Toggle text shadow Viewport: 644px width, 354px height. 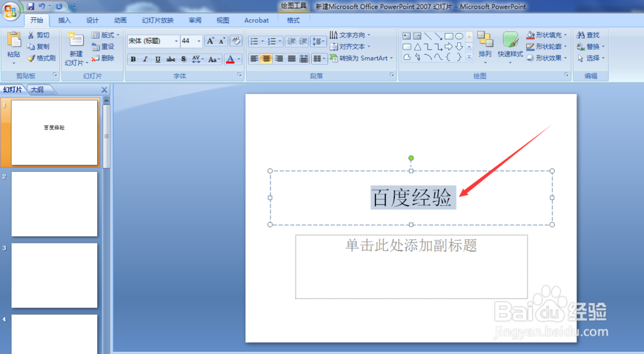tap(183, 59)
